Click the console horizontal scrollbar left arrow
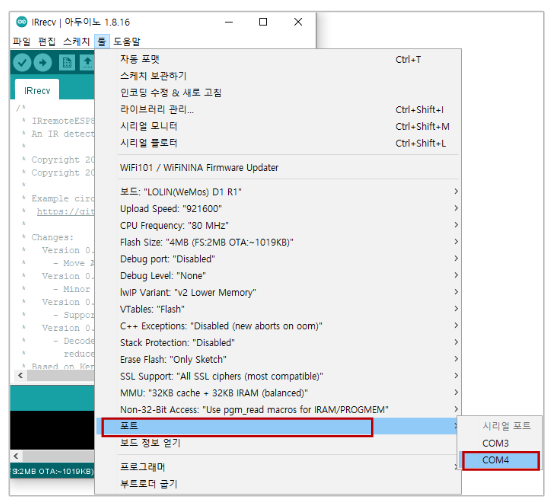This screenshot has width=553, height=504. click(x=16, y=456)
